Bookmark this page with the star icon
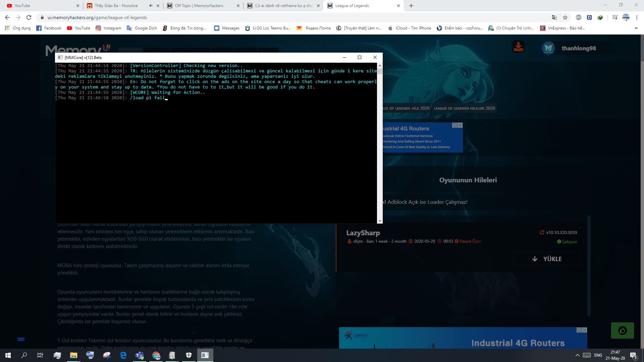The height and width of the screenshot is (362, 644). [565, 17]
